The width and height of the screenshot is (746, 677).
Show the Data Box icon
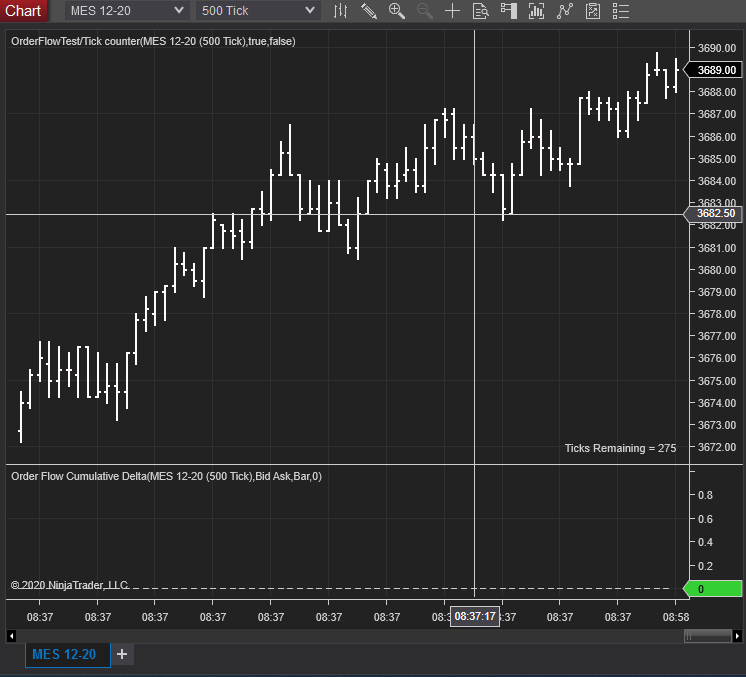481,10
